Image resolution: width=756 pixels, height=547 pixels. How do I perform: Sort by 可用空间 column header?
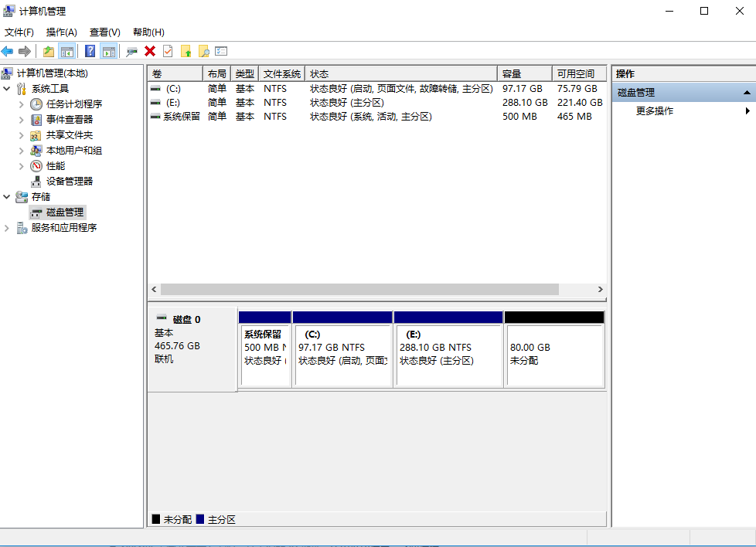579,73
